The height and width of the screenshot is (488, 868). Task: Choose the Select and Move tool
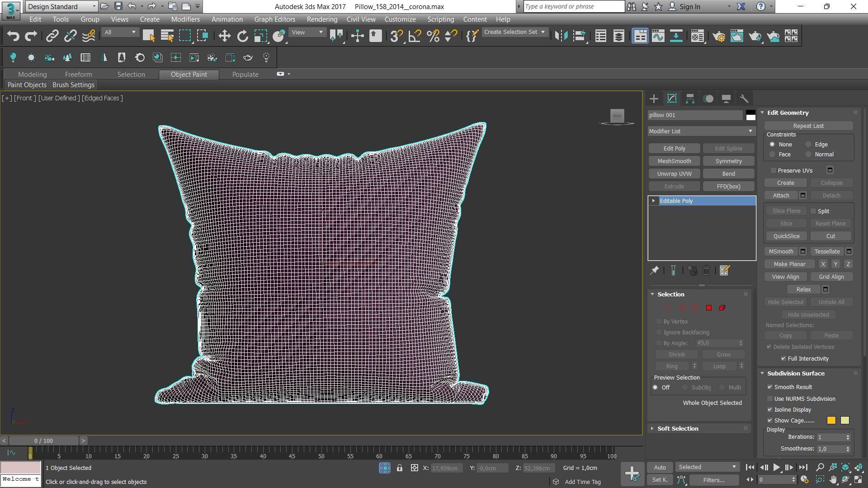[224, 36]
